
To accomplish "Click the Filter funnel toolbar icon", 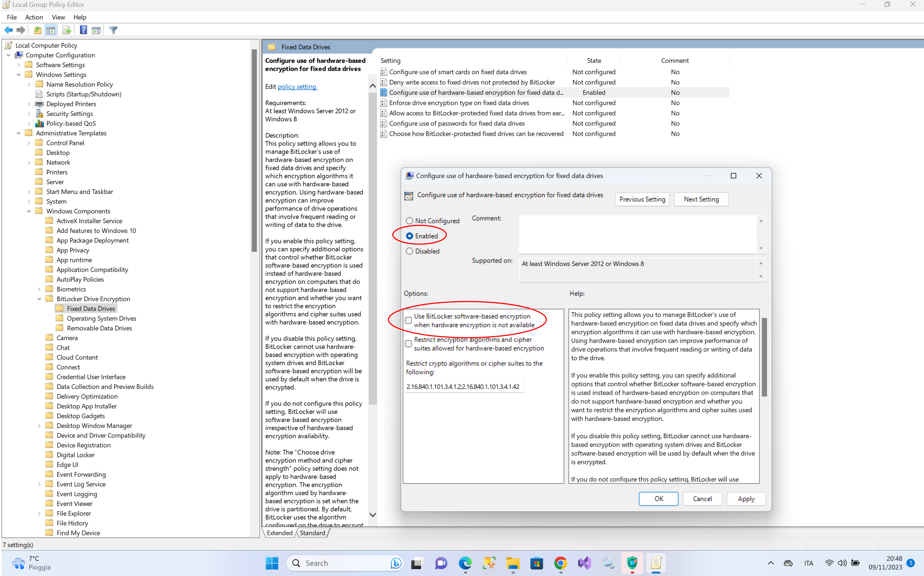I will click(x=113, y=30).
